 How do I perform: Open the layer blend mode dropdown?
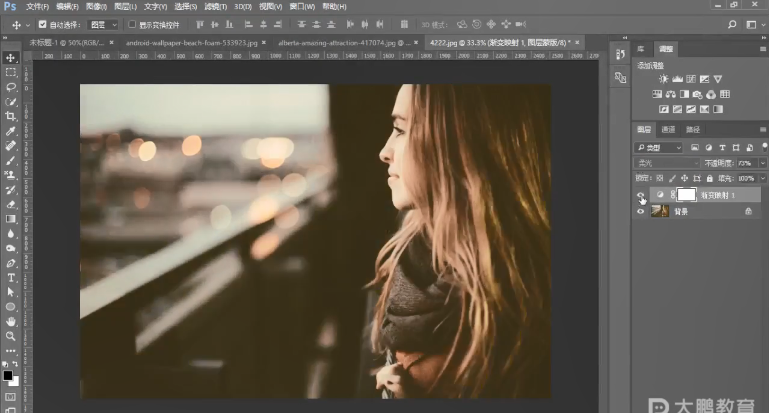point(667,163)
